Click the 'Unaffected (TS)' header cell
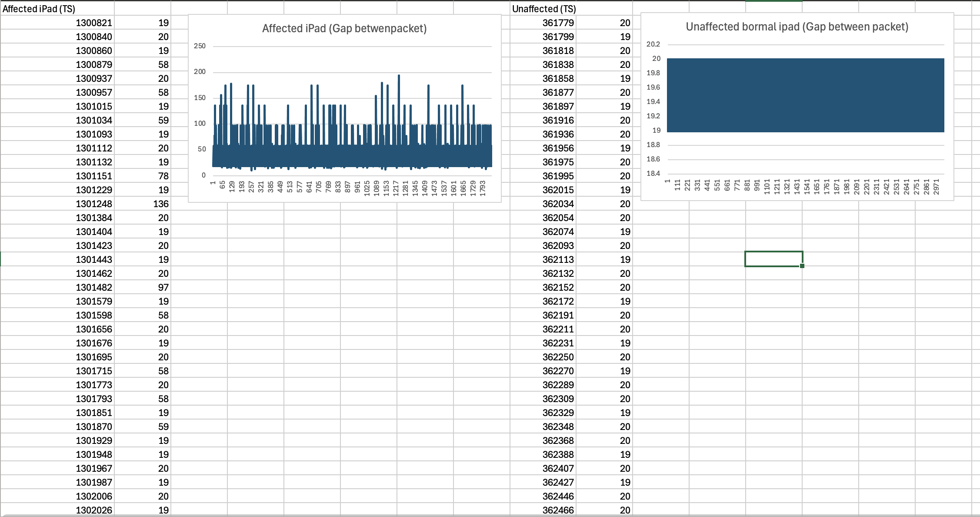Viewport: 980px width, 517px height. click(543, 9)
